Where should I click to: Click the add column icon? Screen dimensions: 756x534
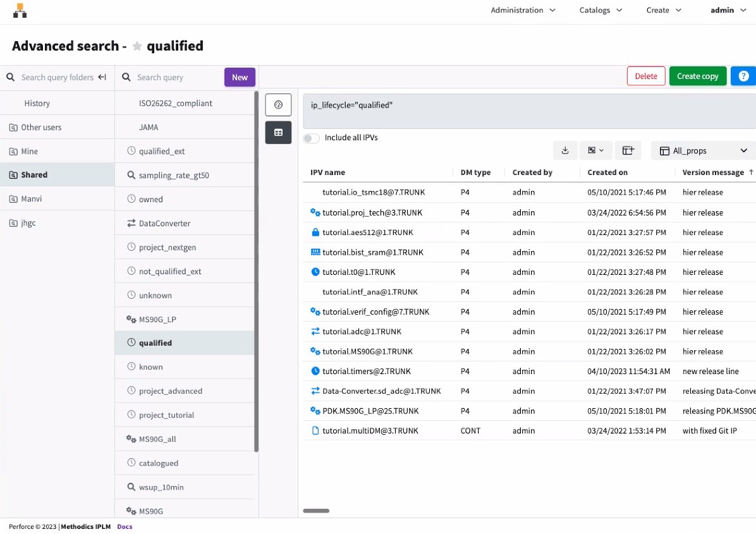[x=628, y=150]
